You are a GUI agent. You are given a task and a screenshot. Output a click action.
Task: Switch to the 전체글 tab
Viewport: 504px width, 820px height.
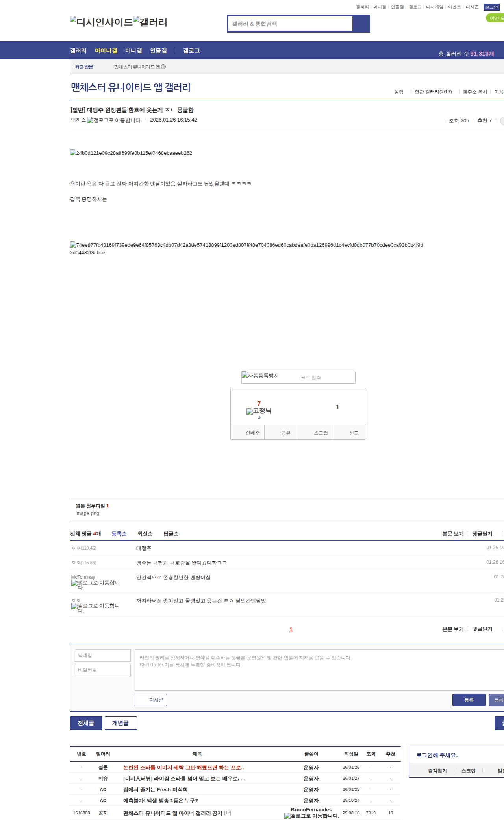[x=86, y=723]
